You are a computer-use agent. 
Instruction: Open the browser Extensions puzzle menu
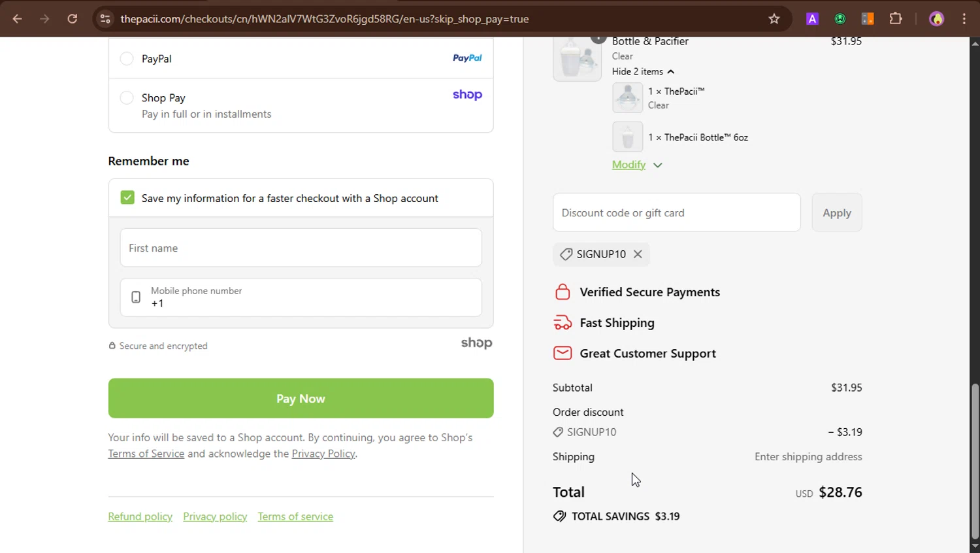coord(896,19)
